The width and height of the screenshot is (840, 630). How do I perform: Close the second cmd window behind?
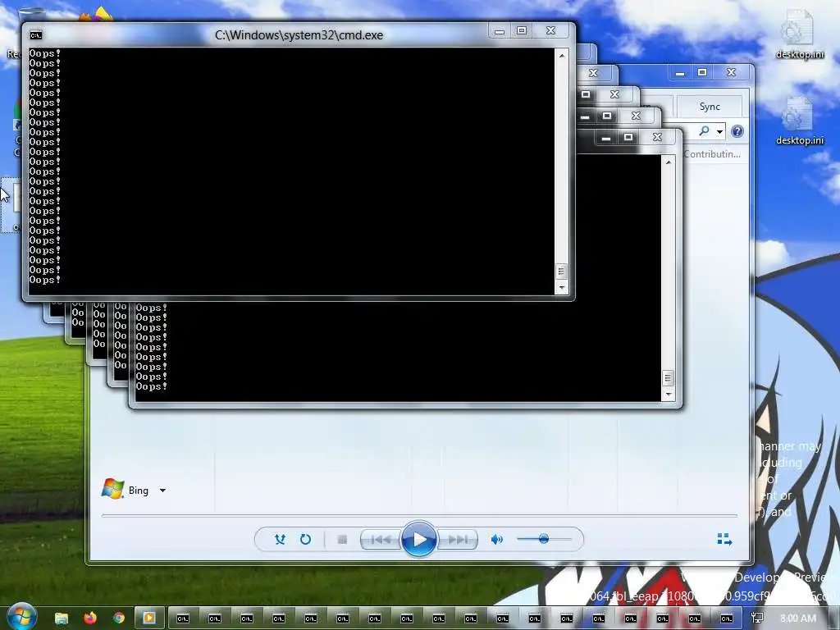click(x=657, y=138)
